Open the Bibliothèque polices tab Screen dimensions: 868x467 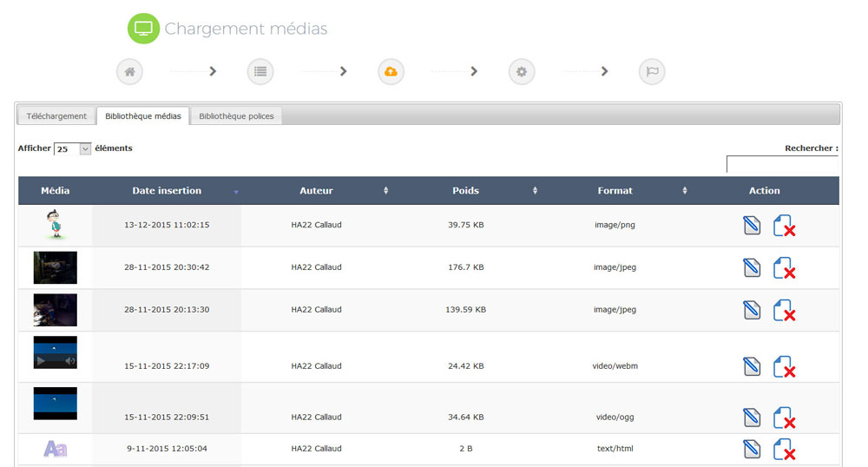236,116
